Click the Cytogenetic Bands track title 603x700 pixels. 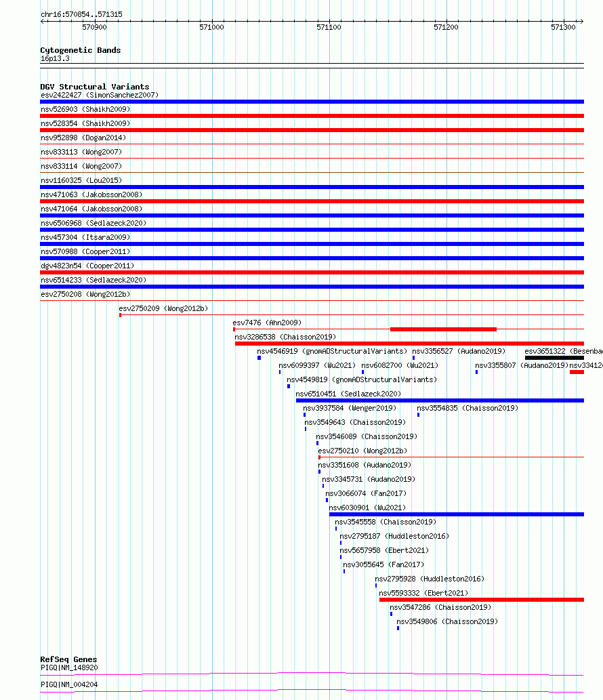(x=81, y=50)
